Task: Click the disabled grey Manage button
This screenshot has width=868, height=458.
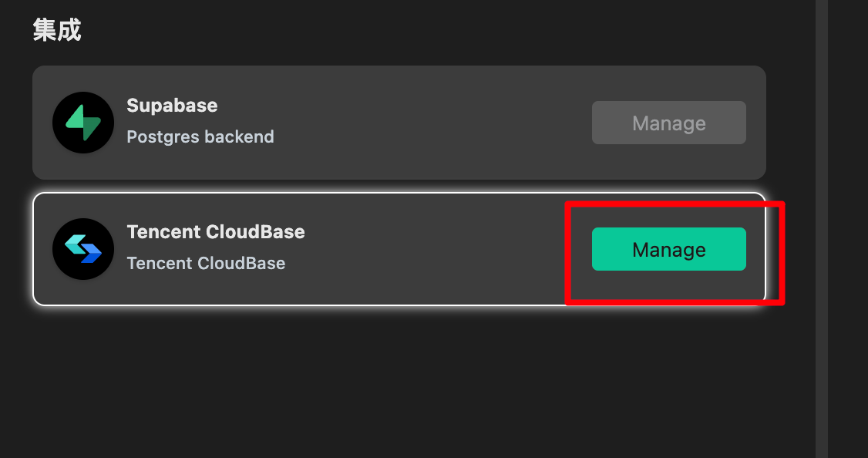Action: [x=668, y=123]
